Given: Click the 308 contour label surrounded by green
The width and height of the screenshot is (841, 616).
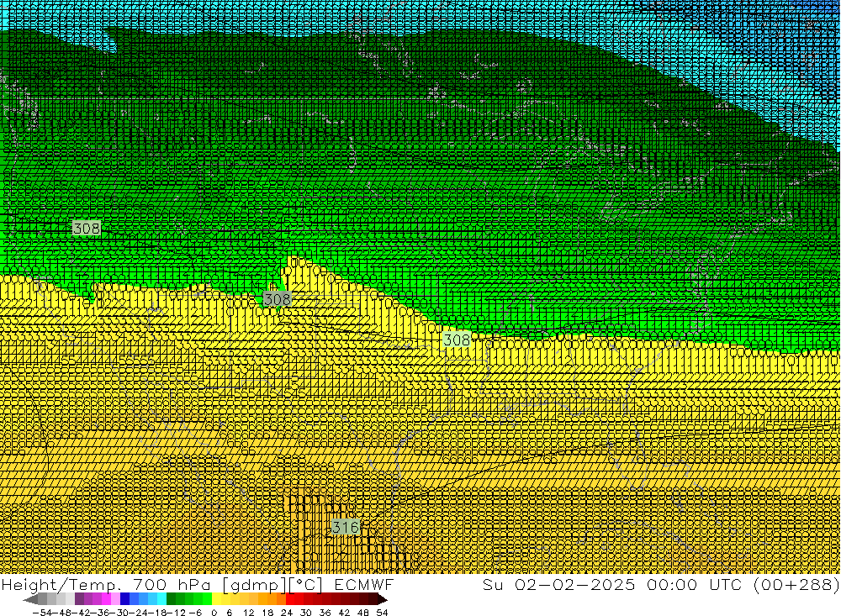Looking at the screenshot, I should [x=87, y=229].
